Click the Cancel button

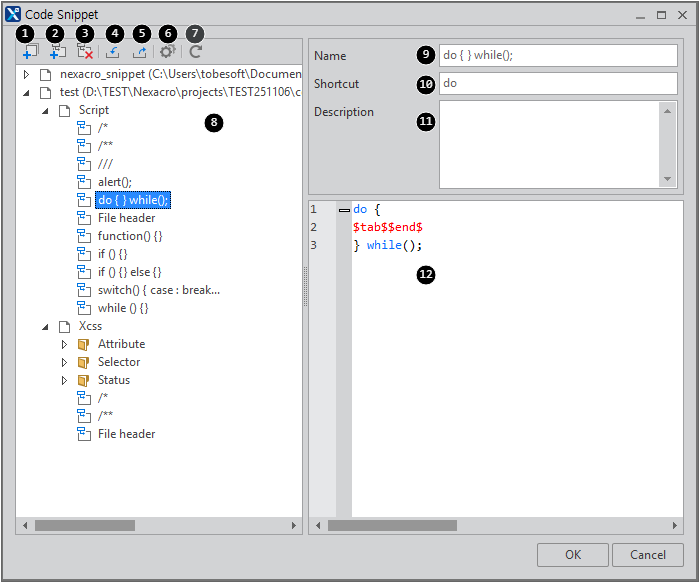[647, 555]
